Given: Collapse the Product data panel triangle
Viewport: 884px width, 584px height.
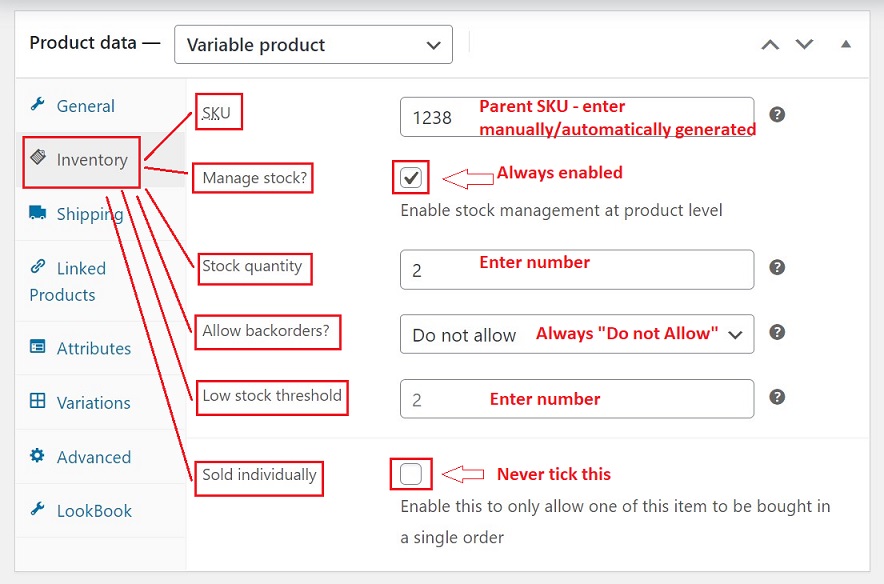Looking at the screenshot, I should (x=846, y=44).
